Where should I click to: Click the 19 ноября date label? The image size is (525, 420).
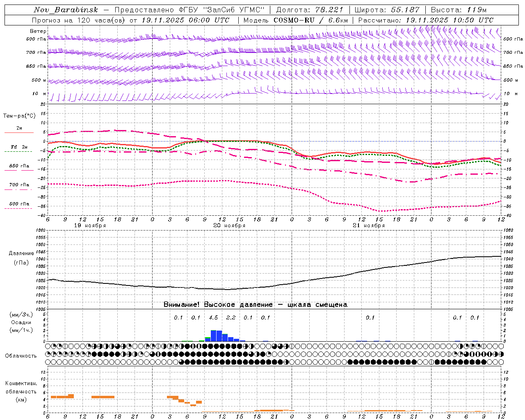coord(90,226)
